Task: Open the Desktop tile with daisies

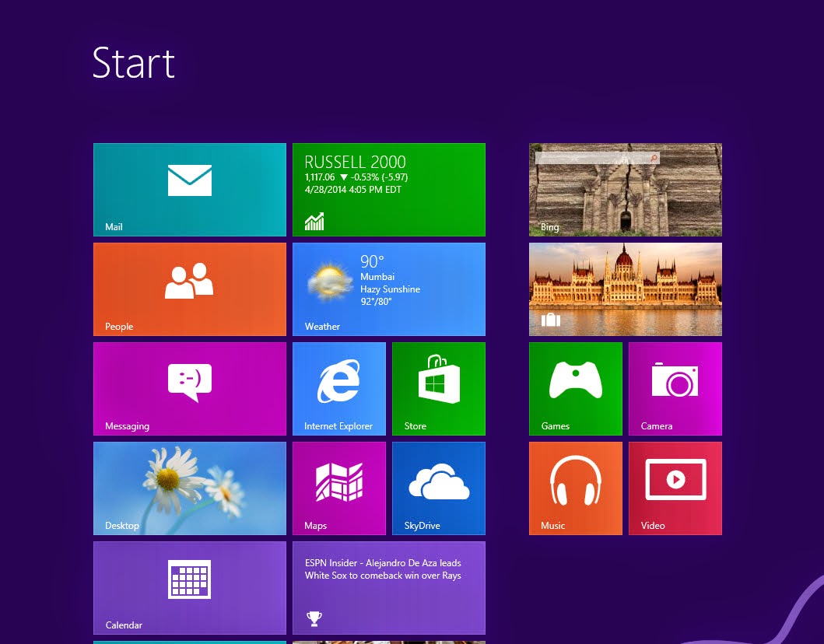Action: pos(190,488)
